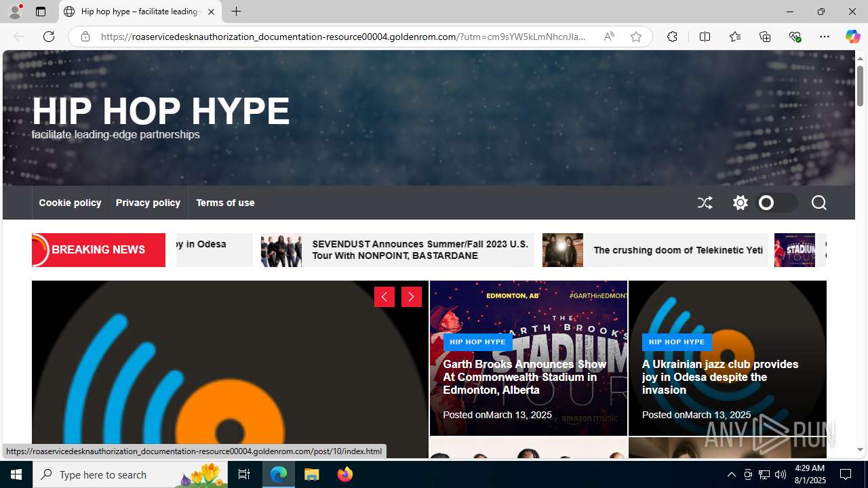Click scrollbar down arrow
The image size is (868, 488).
[860, 449]
